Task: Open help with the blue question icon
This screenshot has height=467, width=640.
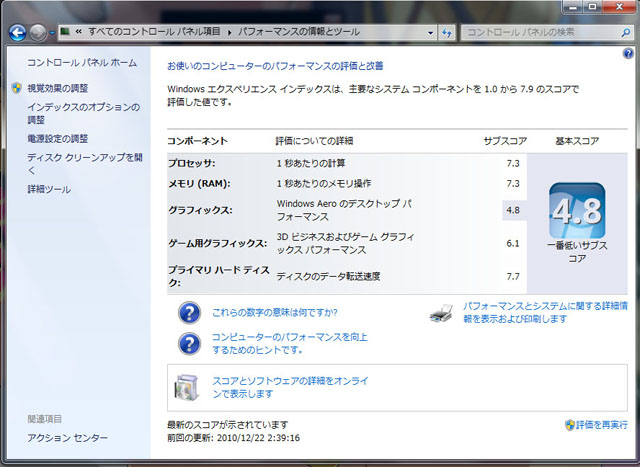Action: [x=628, y=53]
